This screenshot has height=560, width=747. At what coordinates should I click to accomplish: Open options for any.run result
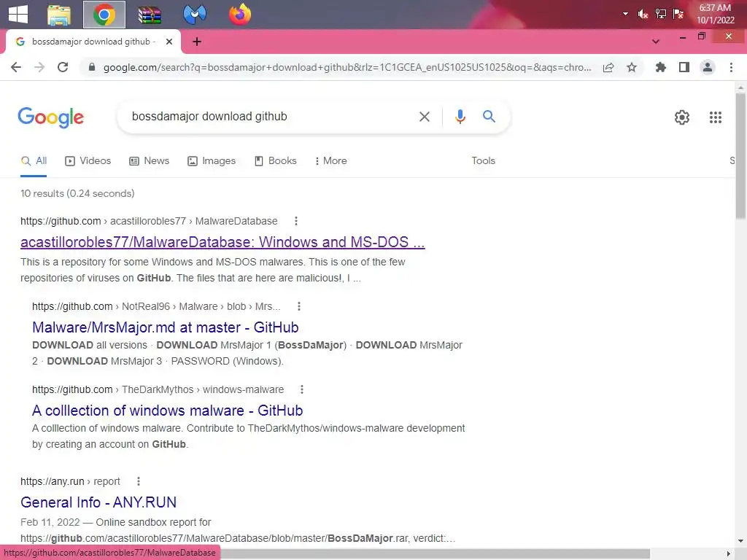[138, 481]
